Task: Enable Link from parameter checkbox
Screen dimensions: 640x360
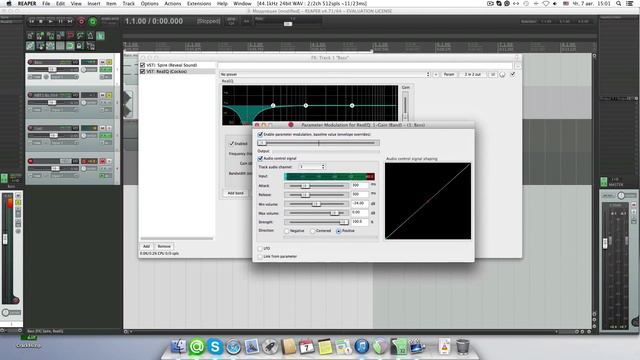Action: 260,257
